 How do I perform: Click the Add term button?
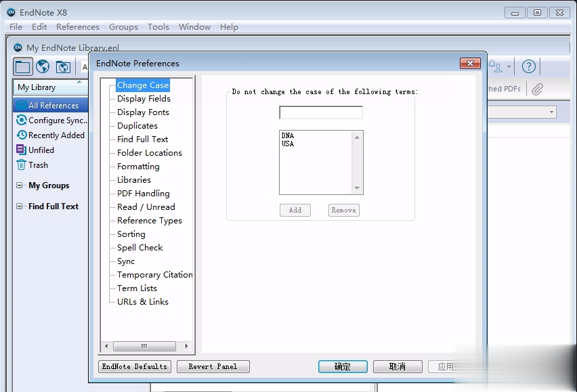[x=295, y=210]
